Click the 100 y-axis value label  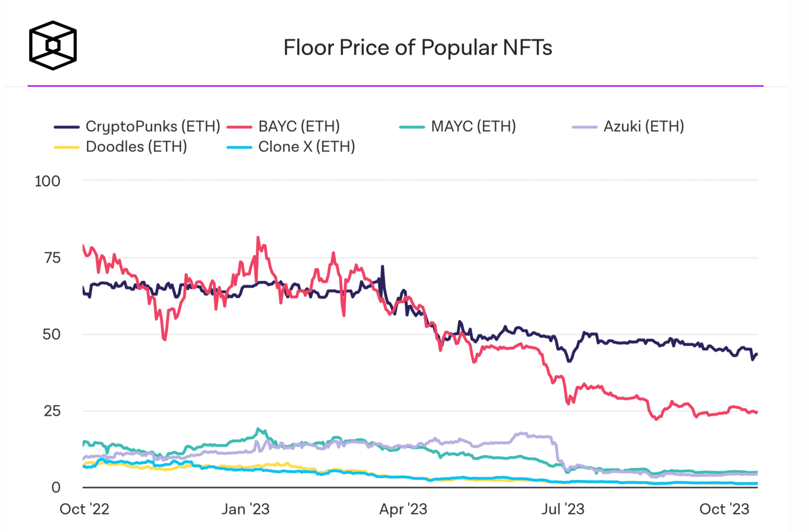point(47,181)
